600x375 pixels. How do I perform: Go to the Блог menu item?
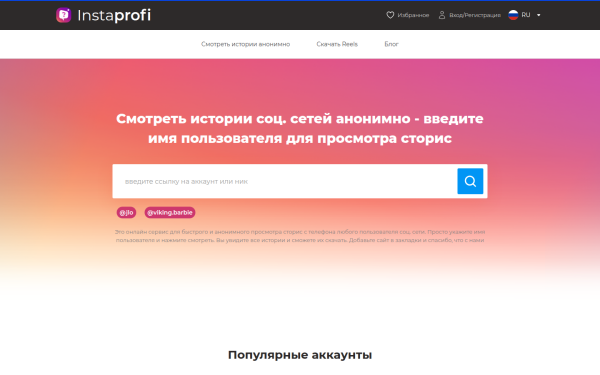(x=391, y=44)
